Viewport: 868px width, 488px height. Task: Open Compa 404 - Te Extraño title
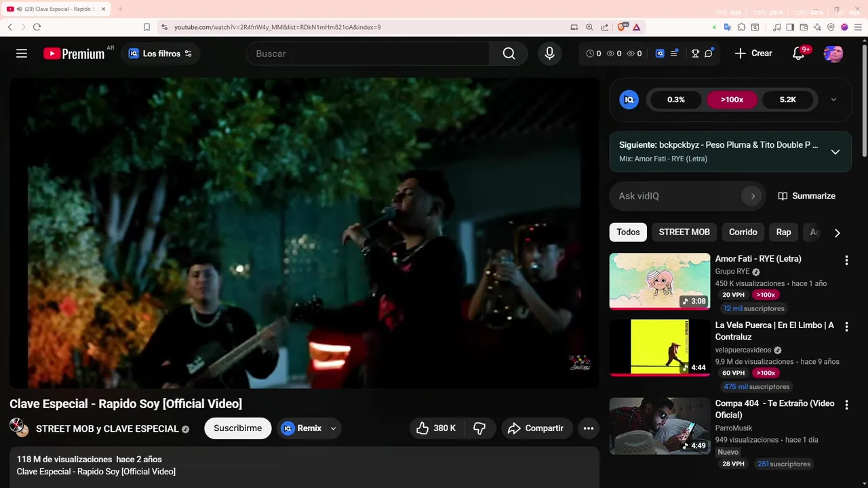pyautogui.click(x=774, y=409)
